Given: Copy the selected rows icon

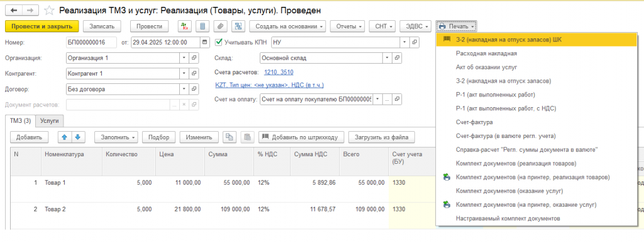Looking at the screenshot, I should pos(230,137).
